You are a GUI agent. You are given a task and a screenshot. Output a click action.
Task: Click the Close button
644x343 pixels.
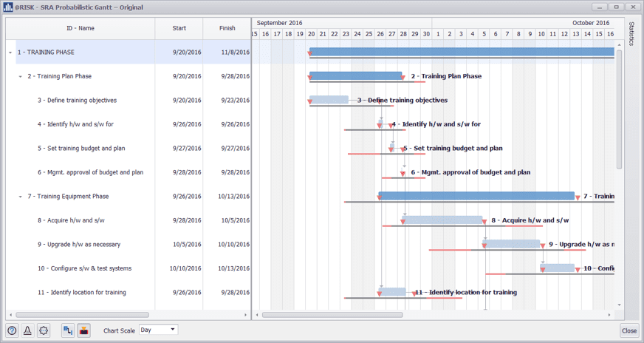coord(629,330)
